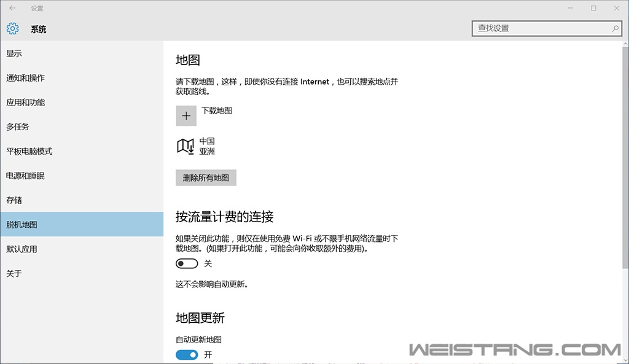Open the 显示 settings page

point(14,53)
